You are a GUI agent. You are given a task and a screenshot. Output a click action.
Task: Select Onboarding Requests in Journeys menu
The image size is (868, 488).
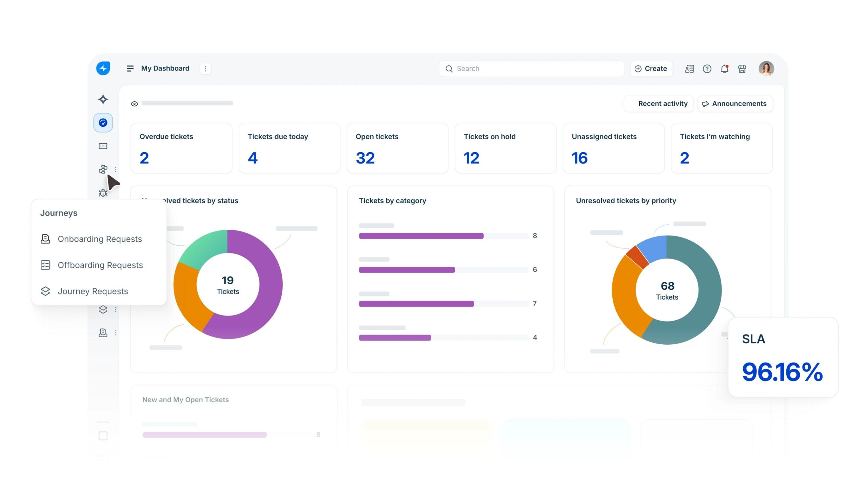99,239
